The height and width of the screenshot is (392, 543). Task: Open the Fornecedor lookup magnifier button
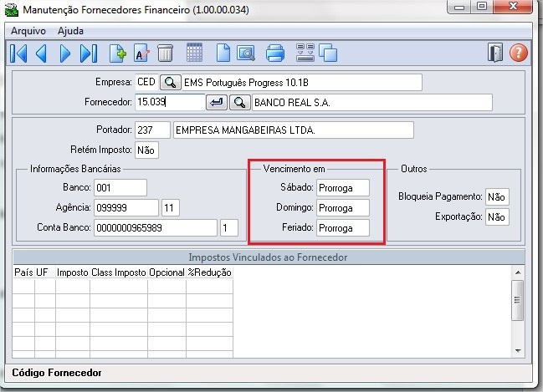[x=240, y=103]
